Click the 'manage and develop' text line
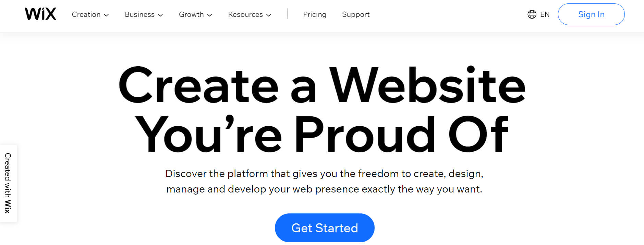The height and width of the screenshot is (245, 644). [324, 189]
